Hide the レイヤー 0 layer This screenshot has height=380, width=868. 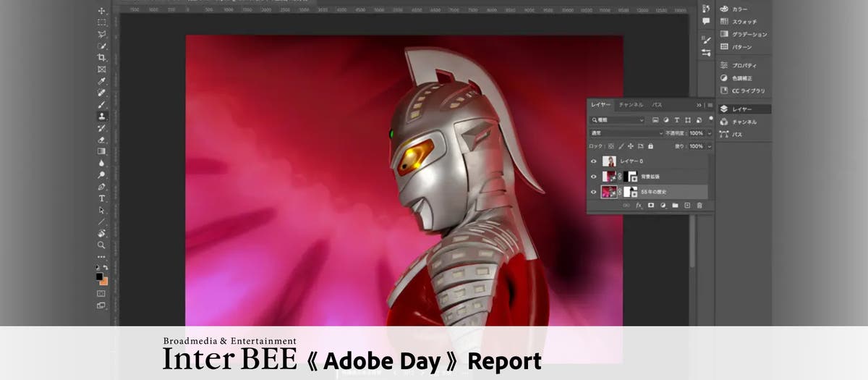pos(594,161)
